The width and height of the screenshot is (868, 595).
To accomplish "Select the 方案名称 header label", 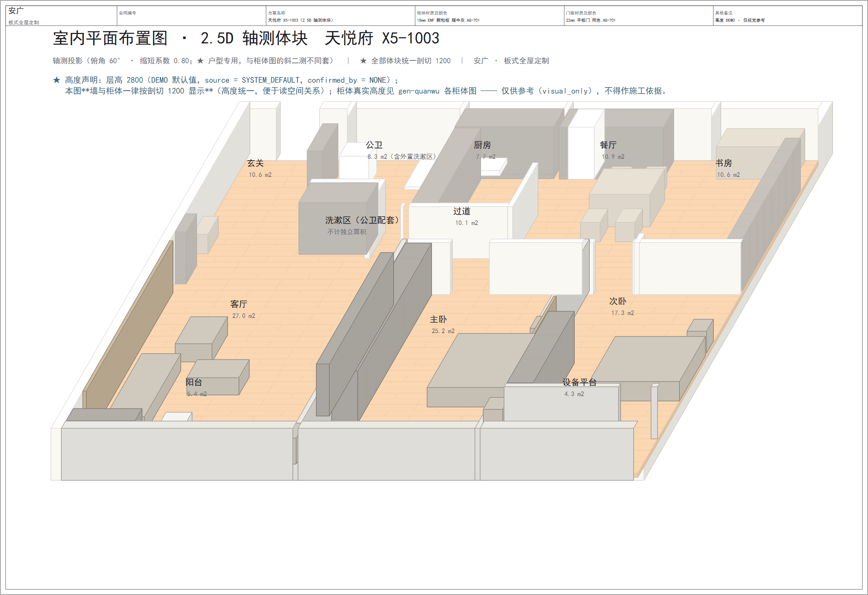I will tap(276, 13).
